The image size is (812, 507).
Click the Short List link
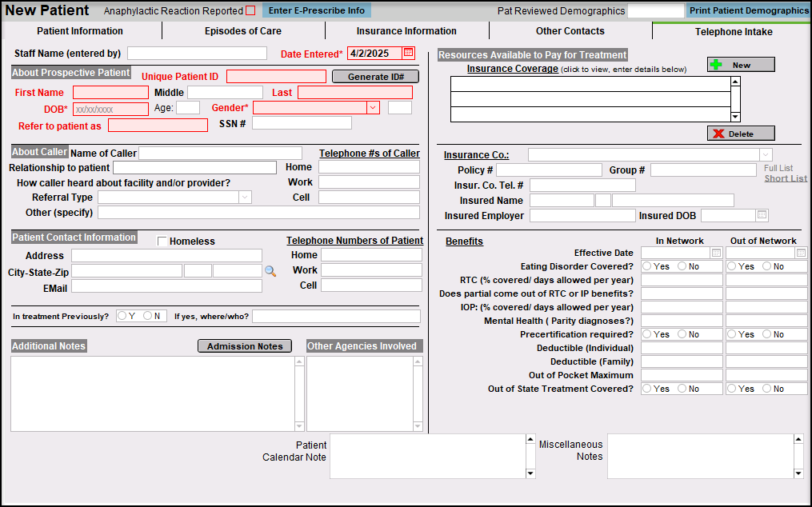click(x=785, y=178)
